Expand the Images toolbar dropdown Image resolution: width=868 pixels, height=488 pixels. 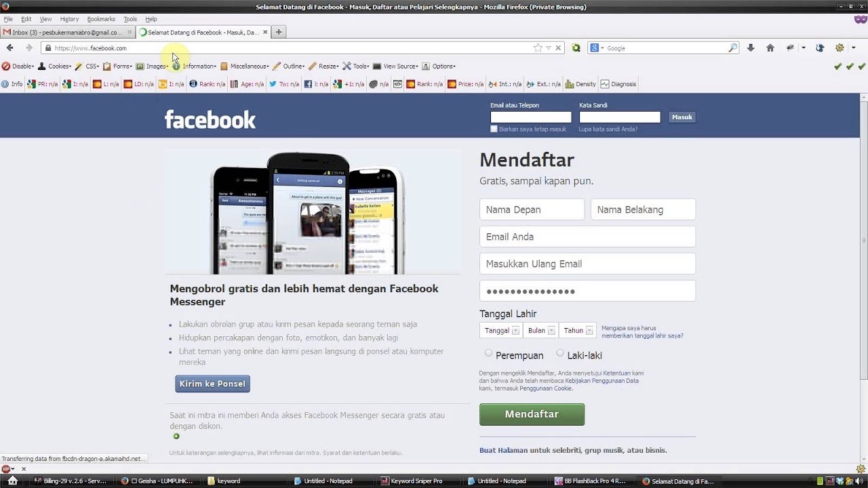point(153,66)
